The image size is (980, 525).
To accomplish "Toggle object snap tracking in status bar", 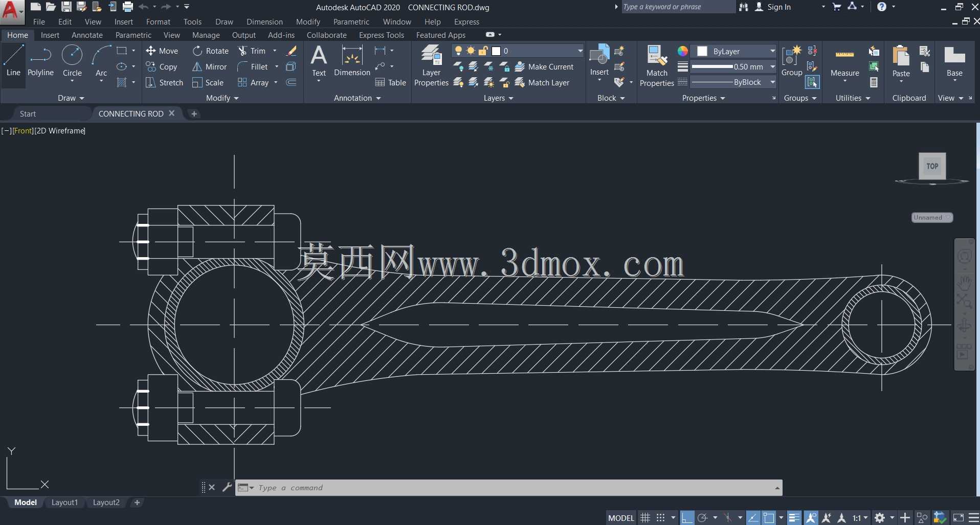I will 753,518.
